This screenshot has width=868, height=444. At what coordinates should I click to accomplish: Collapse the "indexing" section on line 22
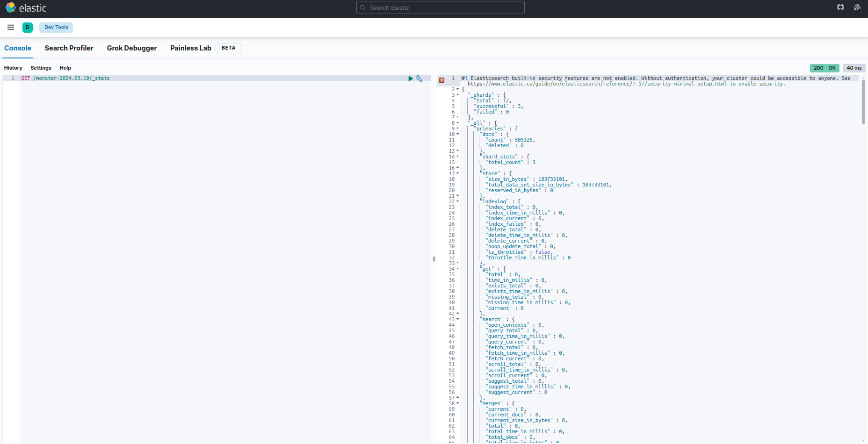458,201
